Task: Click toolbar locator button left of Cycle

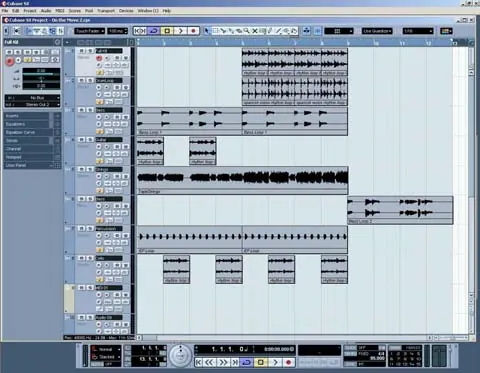Action: pyautogui.click(x=140, y=31)
